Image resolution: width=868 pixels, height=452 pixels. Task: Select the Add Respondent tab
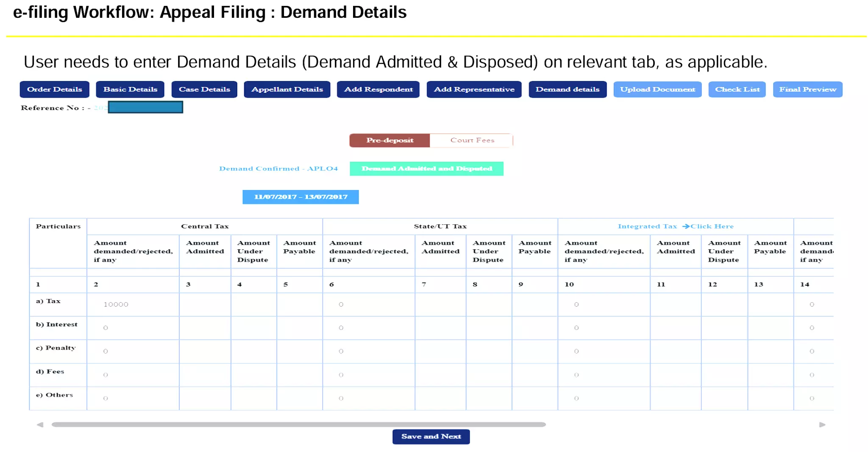(x=378, y=89)
